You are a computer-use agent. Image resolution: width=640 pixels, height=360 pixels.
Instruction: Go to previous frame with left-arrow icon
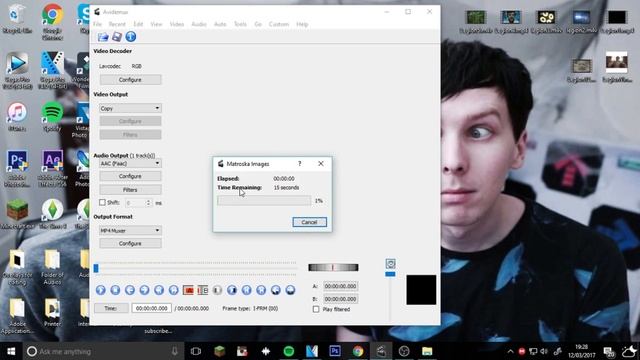pyautogui.click(x=130, y=290)
